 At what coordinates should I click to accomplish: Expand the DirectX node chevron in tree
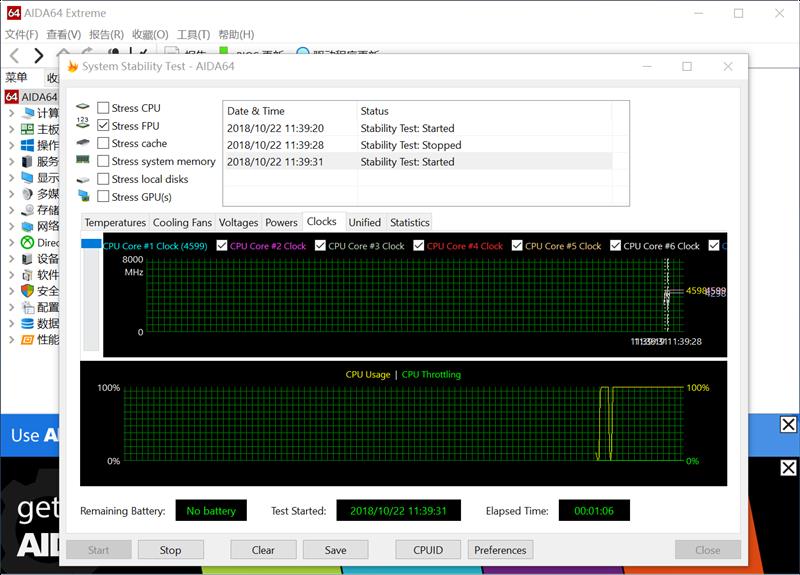click(11, 242)
